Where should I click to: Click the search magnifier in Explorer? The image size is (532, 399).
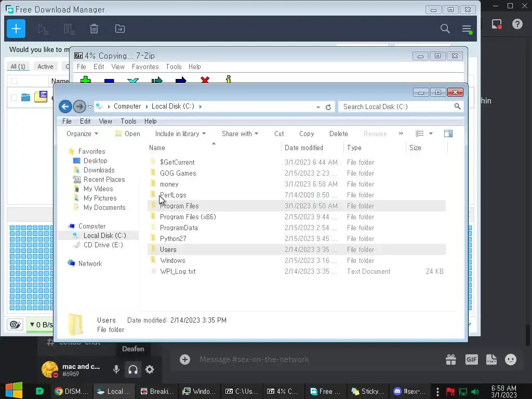click(457, 107)
